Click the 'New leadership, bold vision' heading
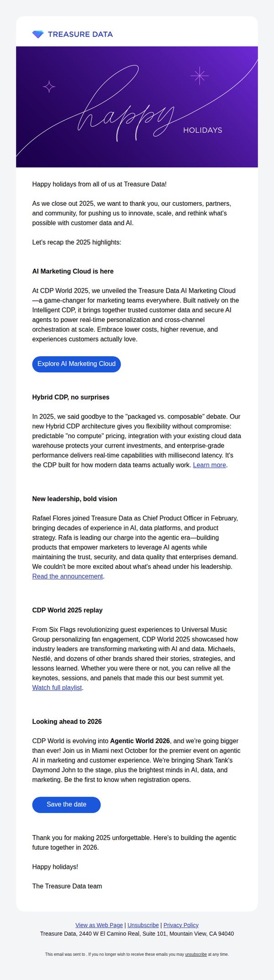Screen dimensions: 274x980 tap(75, 499)
